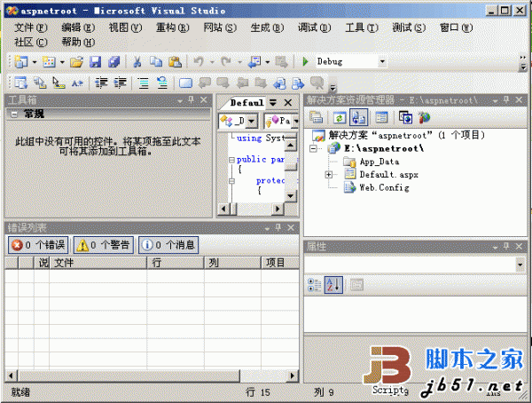Screen dimensions: 532x403
Task: Collapse the E:\aspnetroot\ project node
Action: tap(314, 148)
